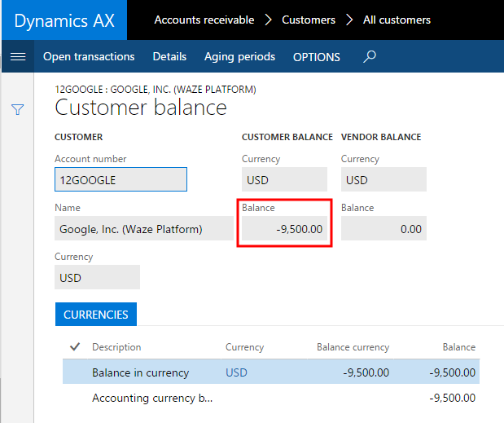Click the Name field Google, Inc.

click(x=144, y=228)
